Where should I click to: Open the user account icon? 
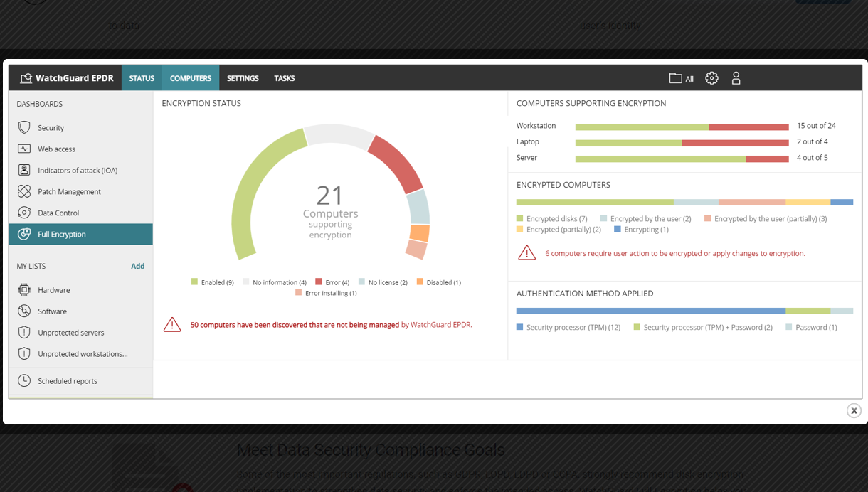tap(736, 78)
